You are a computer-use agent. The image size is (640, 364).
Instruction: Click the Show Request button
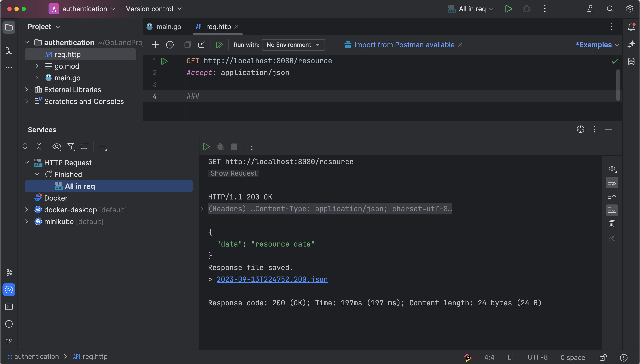pos(233,173)
